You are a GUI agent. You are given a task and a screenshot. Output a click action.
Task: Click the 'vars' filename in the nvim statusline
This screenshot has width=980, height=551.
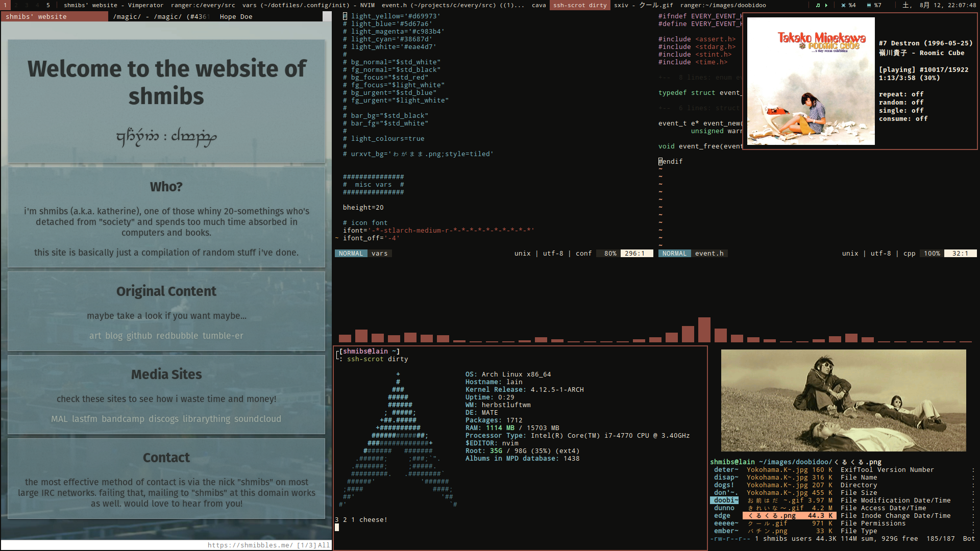[379, 254]
